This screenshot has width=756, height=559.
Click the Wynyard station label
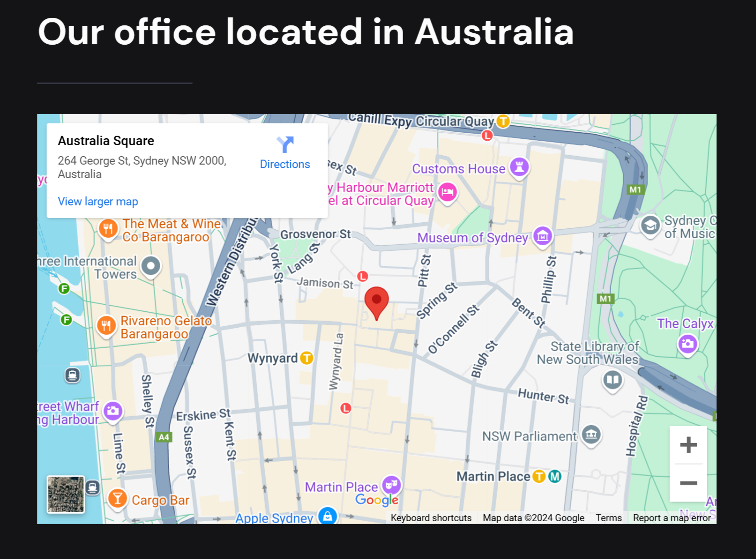(x=273, y=358)
